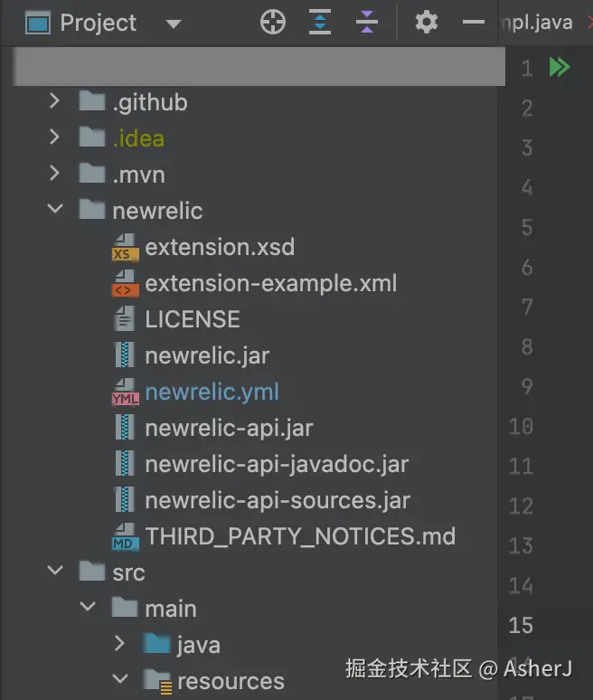Viewport: 593px width, 700px height.
Task: Click the archive icon of newrelic.jar
Action: tap(125, 355)
